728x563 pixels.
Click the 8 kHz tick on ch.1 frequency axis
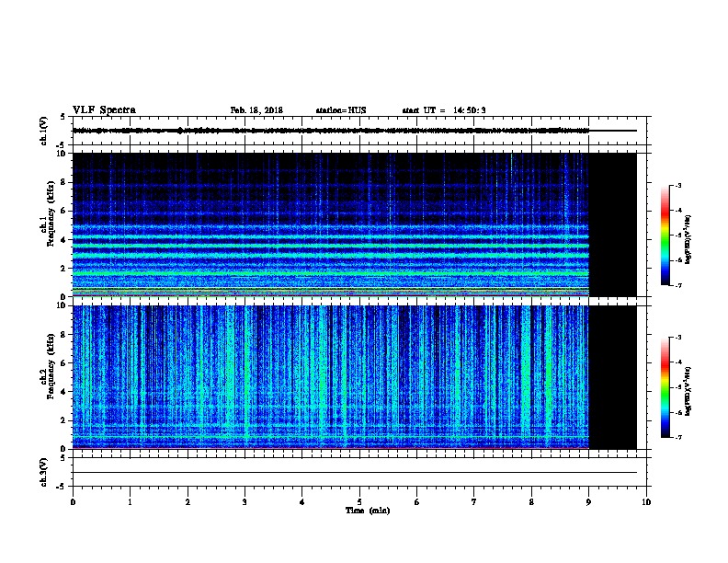coord(63,182)
